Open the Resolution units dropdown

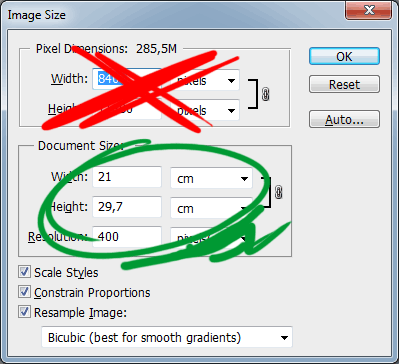(x=211, y=238)
